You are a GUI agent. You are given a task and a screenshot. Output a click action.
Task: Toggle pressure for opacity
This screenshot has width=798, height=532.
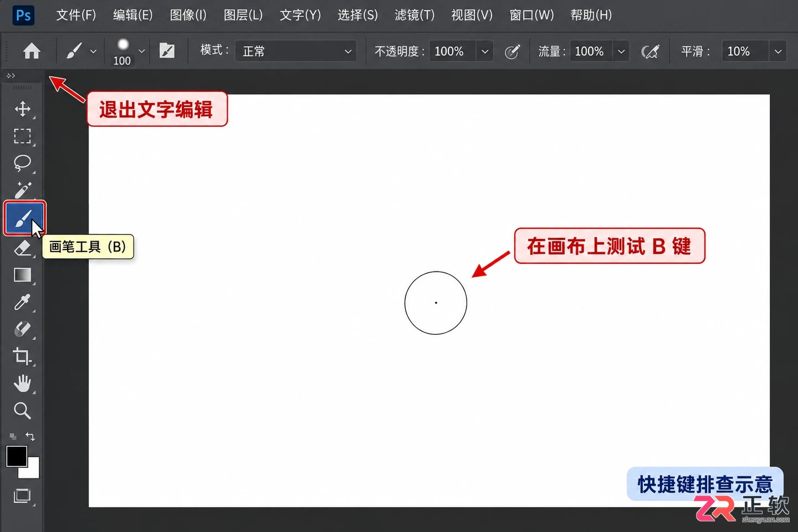tap(512, 52)
